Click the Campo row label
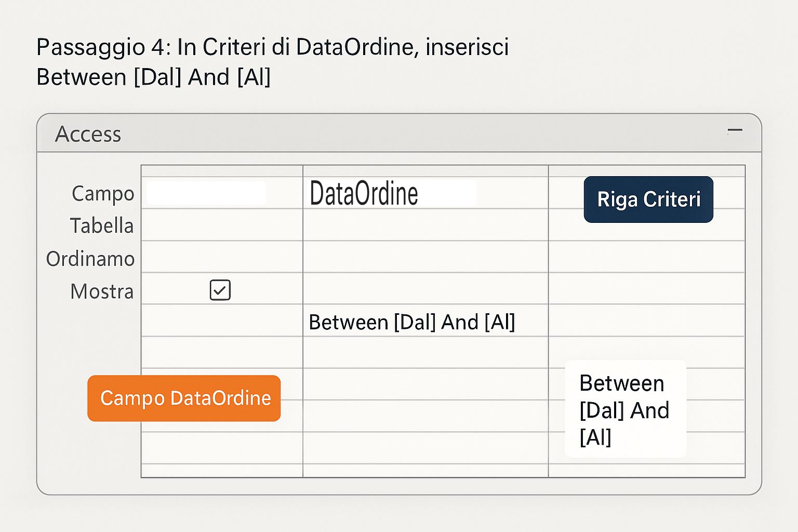 (103, 193)
